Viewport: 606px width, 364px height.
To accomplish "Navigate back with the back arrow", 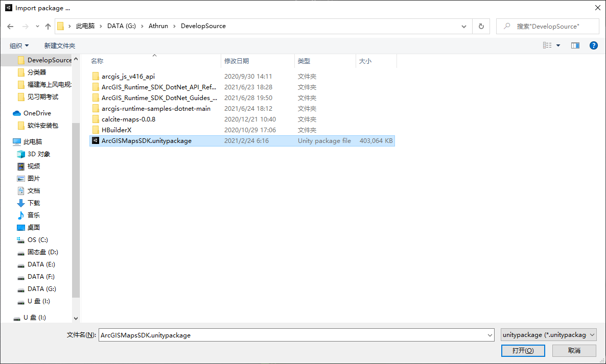I will [10, 26].
